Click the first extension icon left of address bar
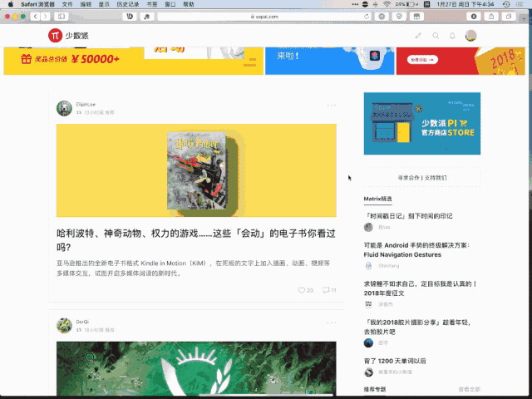This screenshot has height=399, width=532. tap(130, 17)
